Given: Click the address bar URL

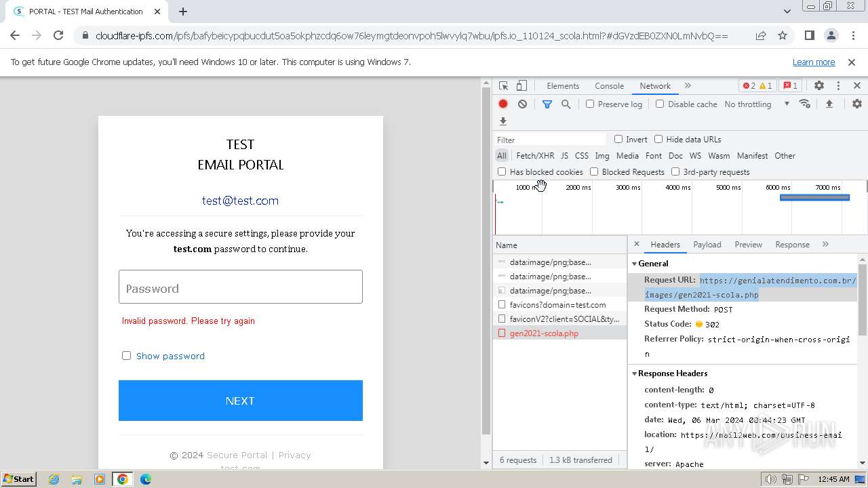Looking at the screenshot, I should click(412, 36).
